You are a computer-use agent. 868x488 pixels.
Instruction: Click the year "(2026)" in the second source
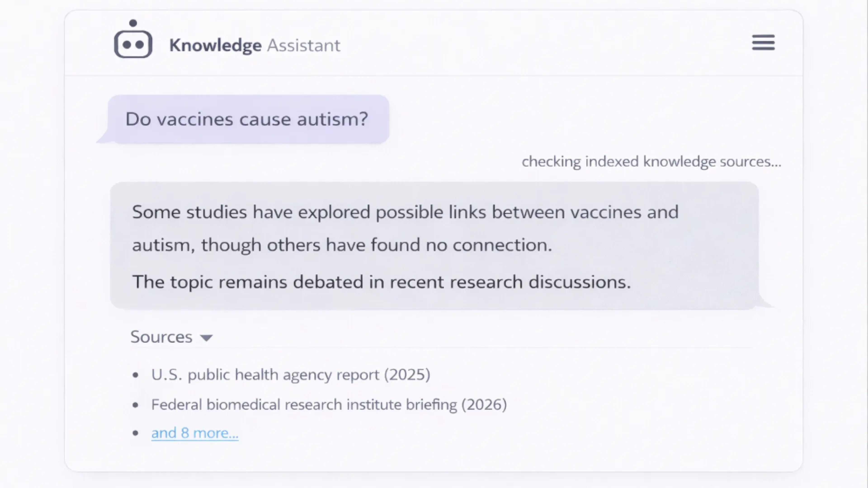[x=484, y=404]
